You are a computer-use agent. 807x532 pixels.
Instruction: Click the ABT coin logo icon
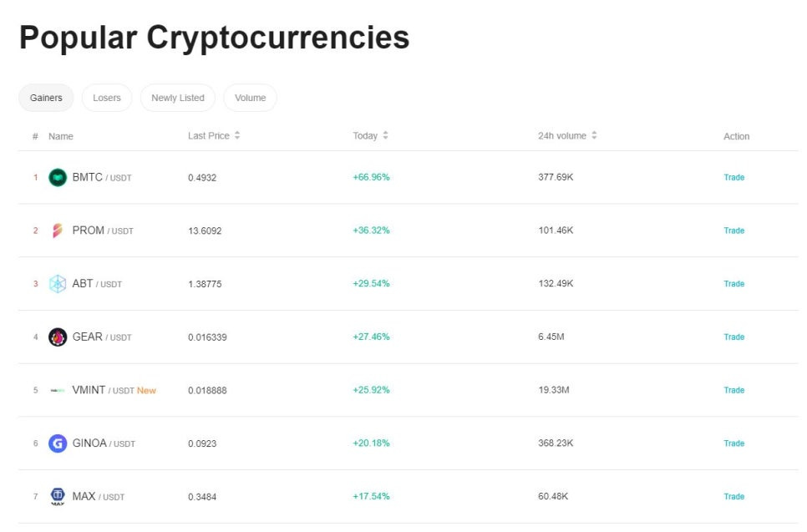58,283
